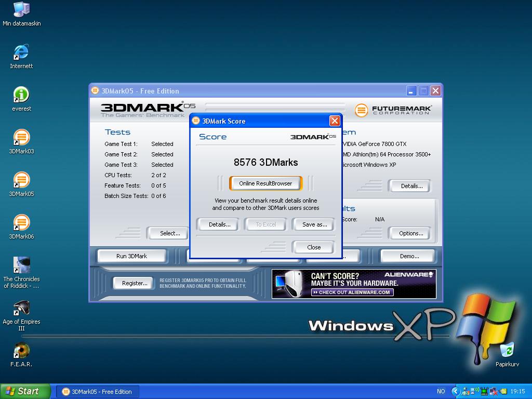Viewport: 532px width, 399px height.
Task: Click the To Excel button
Action: click(265, 224)
